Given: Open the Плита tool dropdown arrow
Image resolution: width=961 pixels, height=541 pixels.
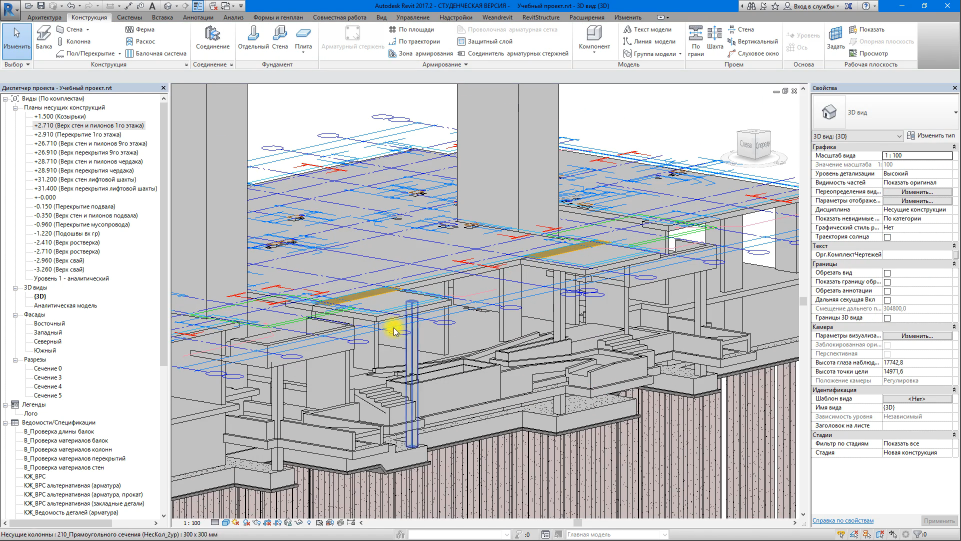Looking at the screenshot, I should click(x=303, y=54).
